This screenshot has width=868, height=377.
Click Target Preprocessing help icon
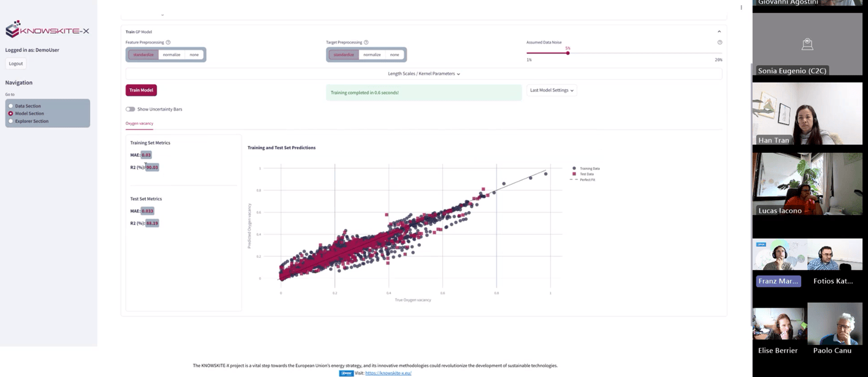click(x=366, y=42)
